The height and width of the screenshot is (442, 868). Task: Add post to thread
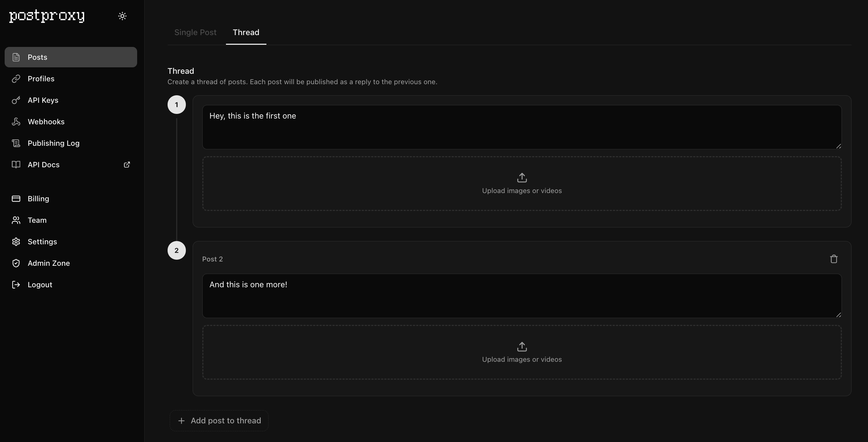219,421
